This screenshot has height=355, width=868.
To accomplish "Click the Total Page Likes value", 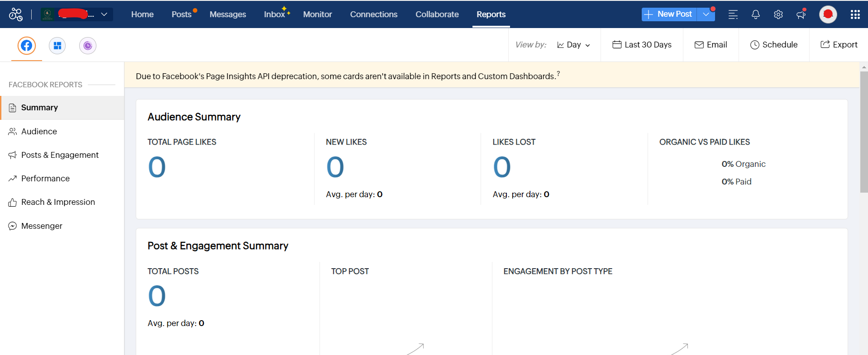I will [x=157, y=167].
